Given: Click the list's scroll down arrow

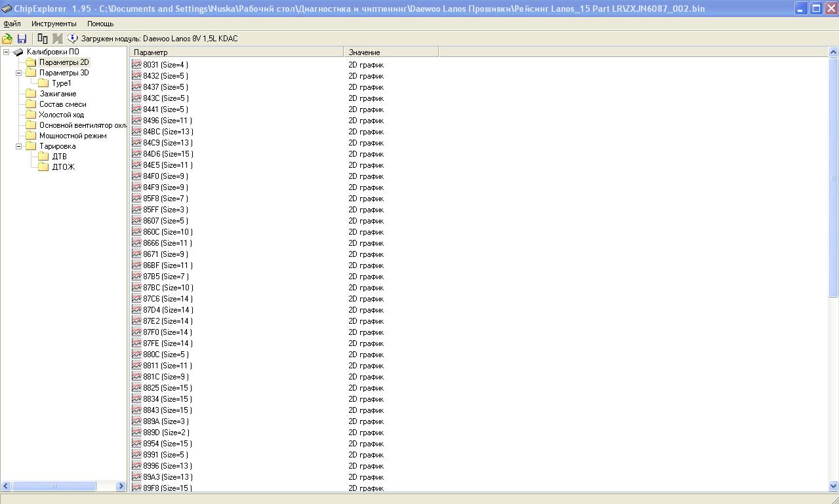Looking at the screenshot, I should 834,486.
